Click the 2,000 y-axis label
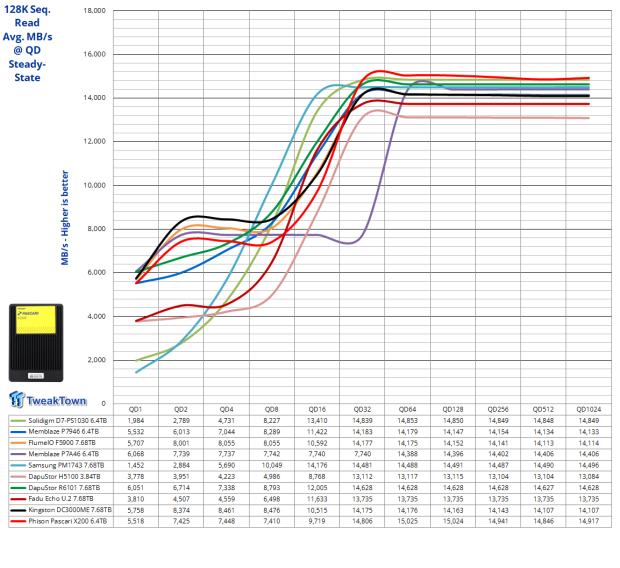The image size is (620, 568). 96,360
